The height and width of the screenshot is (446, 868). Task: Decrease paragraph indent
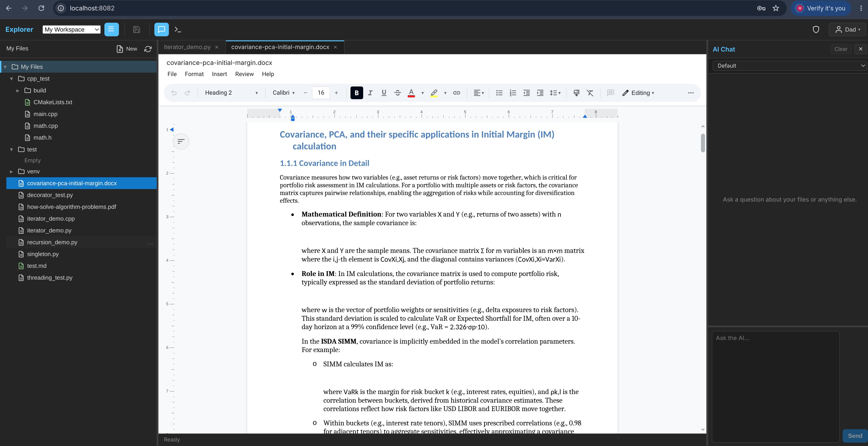click(526, 93)
